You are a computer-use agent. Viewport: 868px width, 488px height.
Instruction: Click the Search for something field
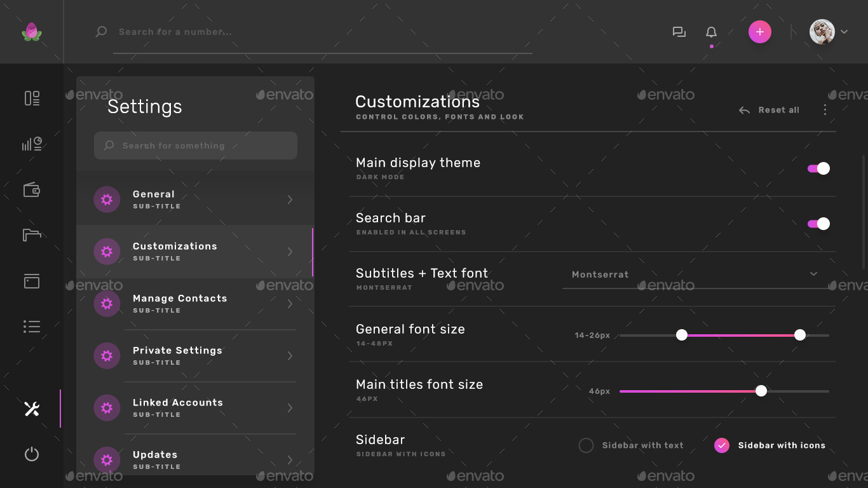(195, 145)
